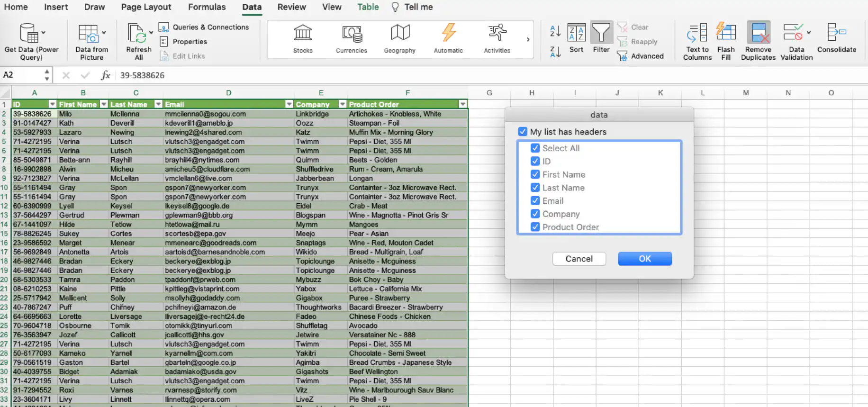Image resolution: width=868 pixels, height=407 pixels.
Task: Open Product Order filter dropdown
Action: pyautogui.click(x=463, y=104)
